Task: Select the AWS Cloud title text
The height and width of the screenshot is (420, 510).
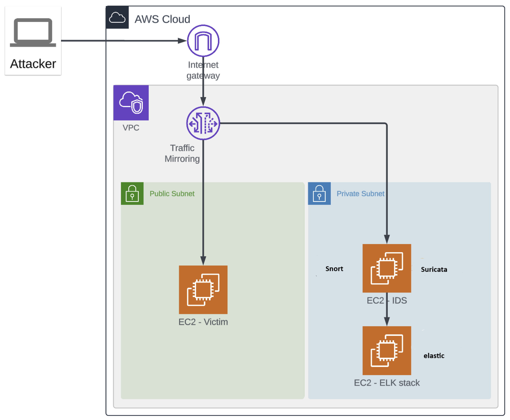Action: coord(162,19)
